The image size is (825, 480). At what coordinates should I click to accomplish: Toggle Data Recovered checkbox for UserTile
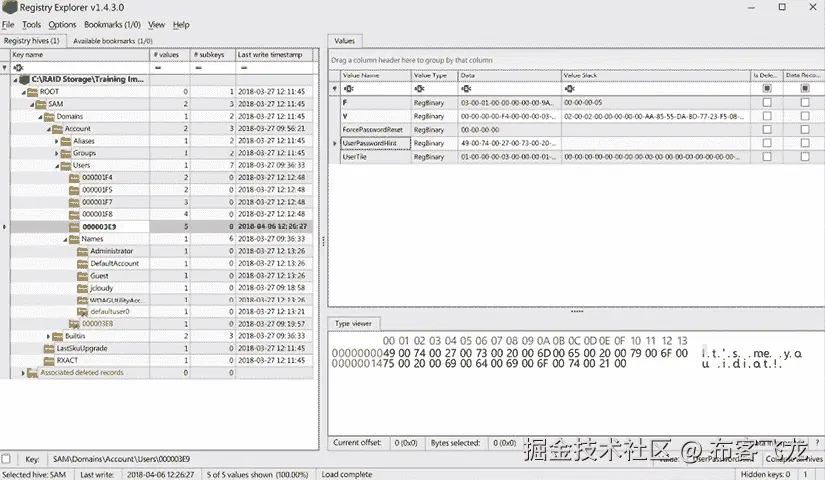click(804, 157)
